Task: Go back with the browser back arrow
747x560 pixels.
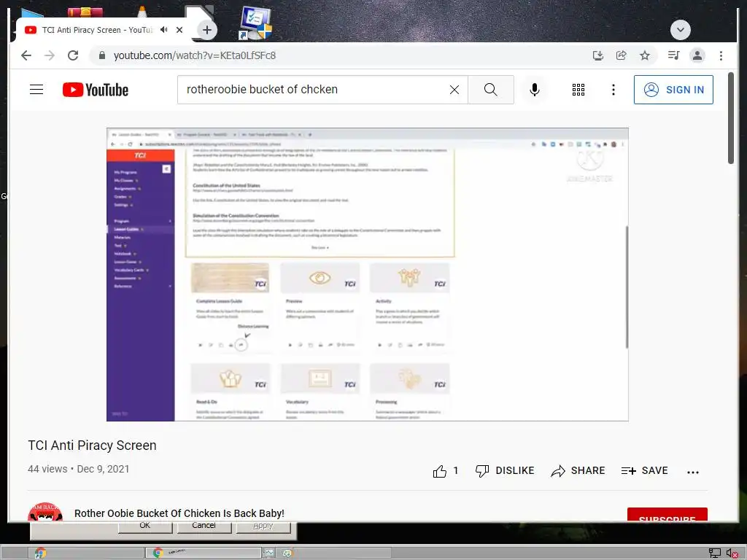Action: point(26,55)
